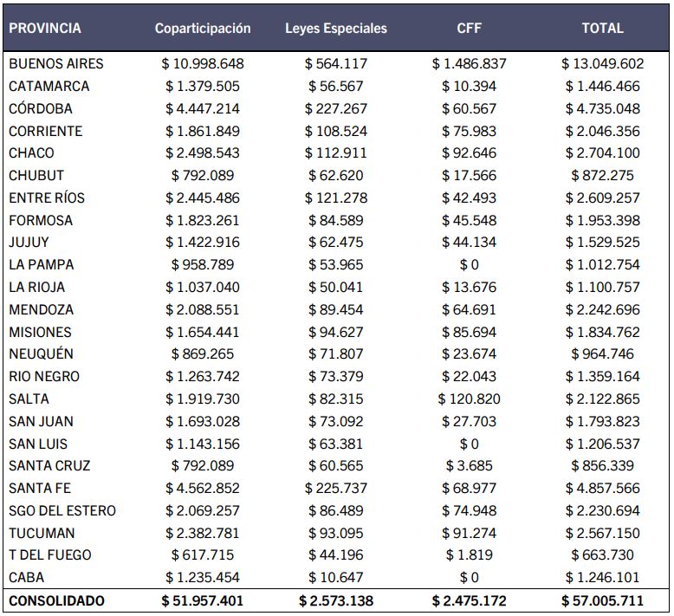This screenshot has width=674, height=616.
Task: Click Mendoza's Coparticipación value $ 2.088.551
Action: [203, 309]
